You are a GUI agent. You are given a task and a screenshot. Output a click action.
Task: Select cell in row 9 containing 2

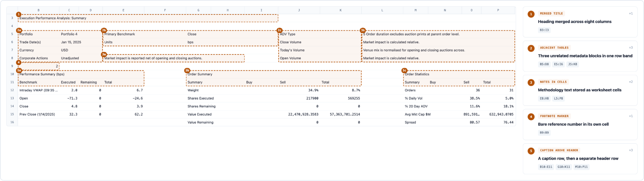[x=39, y=66]
